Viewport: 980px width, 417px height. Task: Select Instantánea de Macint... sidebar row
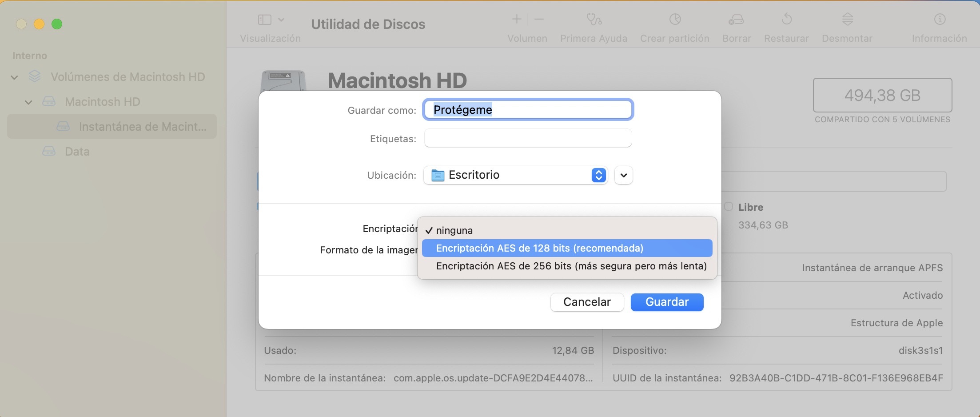point(112,126)
